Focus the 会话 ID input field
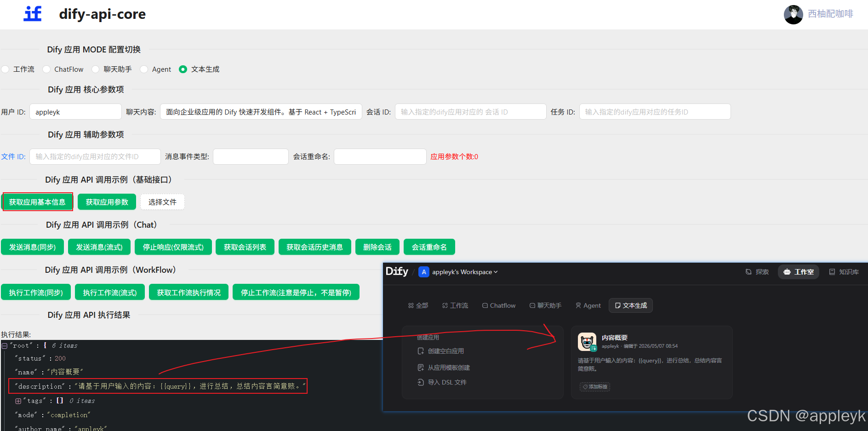The image size is (868, 431). [470, 112]
